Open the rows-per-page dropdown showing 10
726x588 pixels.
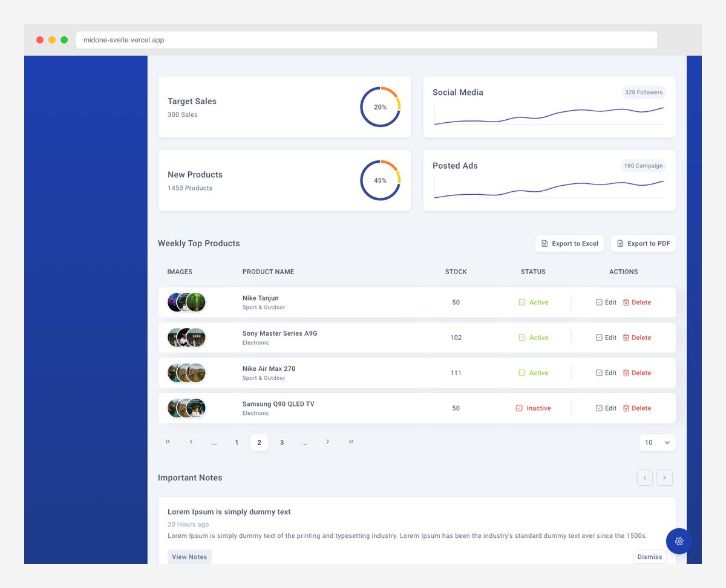click(x=657, y=442)
